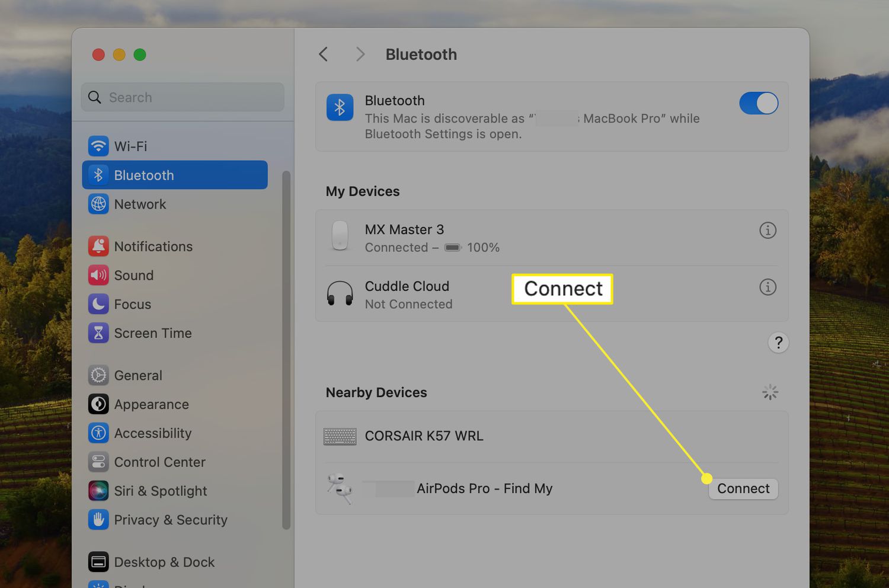Click the help question mark button
The width and height of the screenshot is (889, 588).
click(778, 343)
